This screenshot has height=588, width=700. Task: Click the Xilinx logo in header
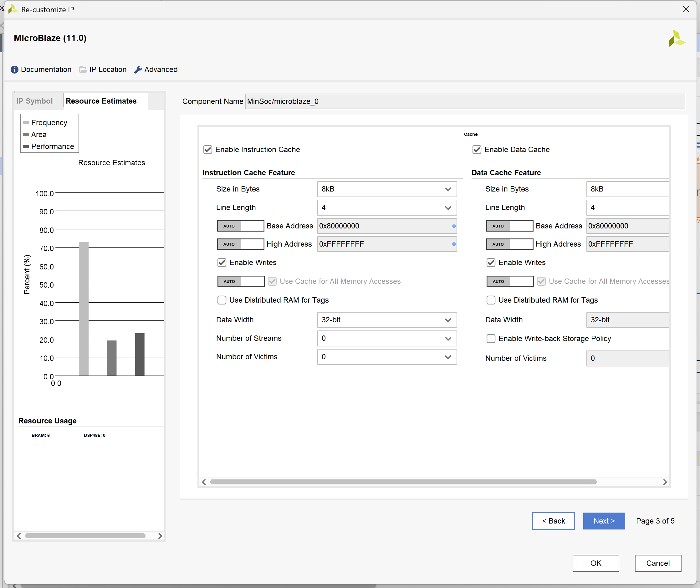tap(677, 39)
